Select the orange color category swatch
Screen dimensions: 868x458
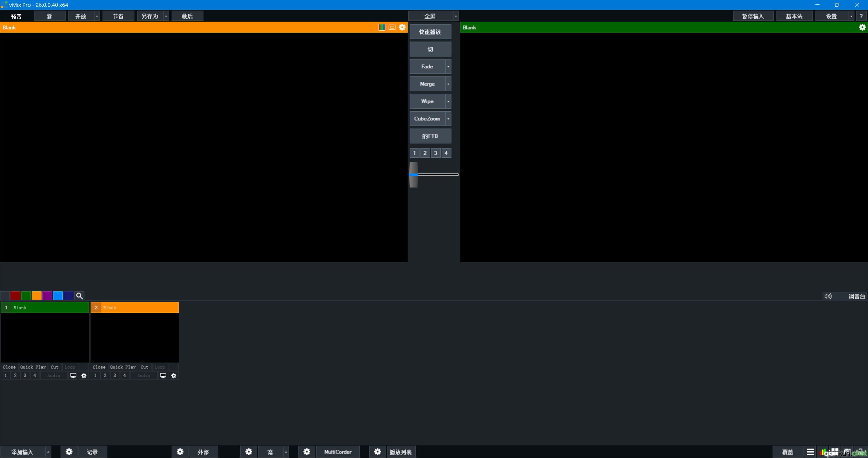pos(37,296)
